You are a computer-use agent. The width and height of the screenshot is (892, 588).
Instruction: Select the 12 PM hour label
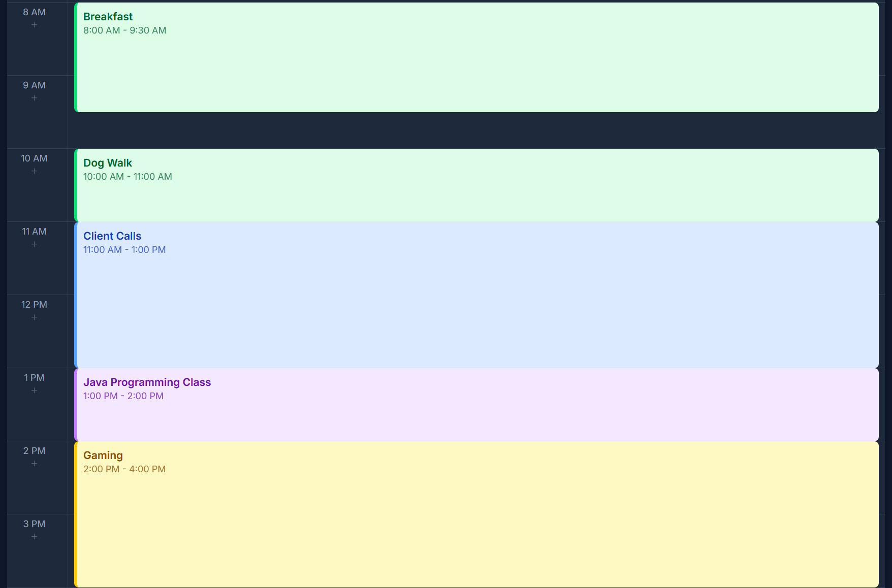(34, 304)
